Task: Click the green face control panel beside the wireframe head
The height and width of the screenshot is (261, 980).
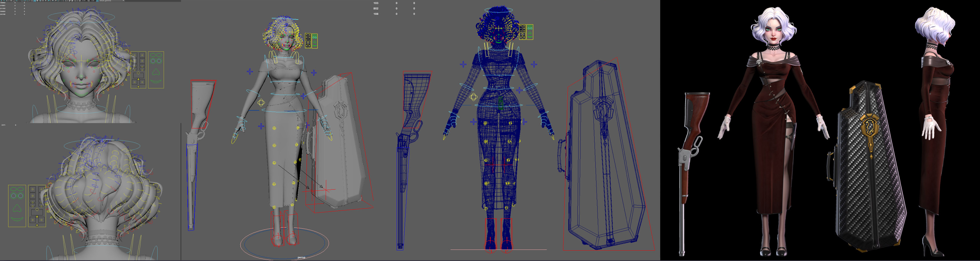Action: (529, 32)
